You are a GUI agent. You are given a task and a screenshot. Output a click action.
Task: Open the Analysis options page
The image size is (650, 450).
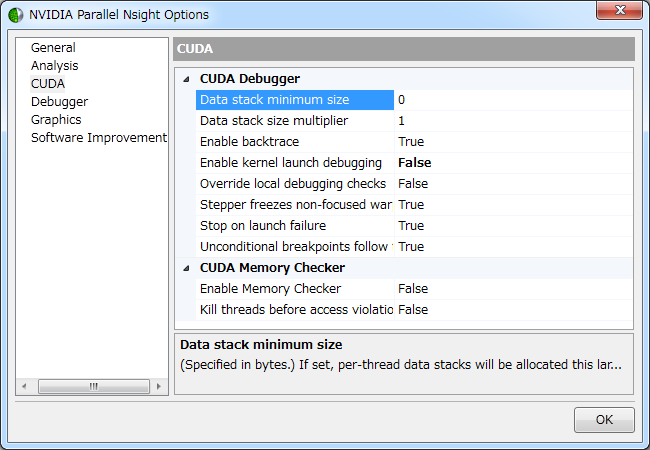click(x=54, y=66)
